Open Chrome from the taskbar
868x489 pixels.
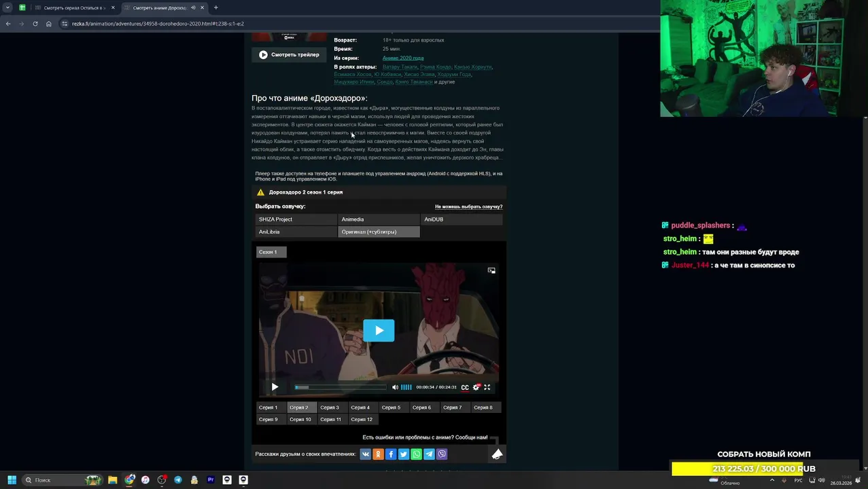129,480
